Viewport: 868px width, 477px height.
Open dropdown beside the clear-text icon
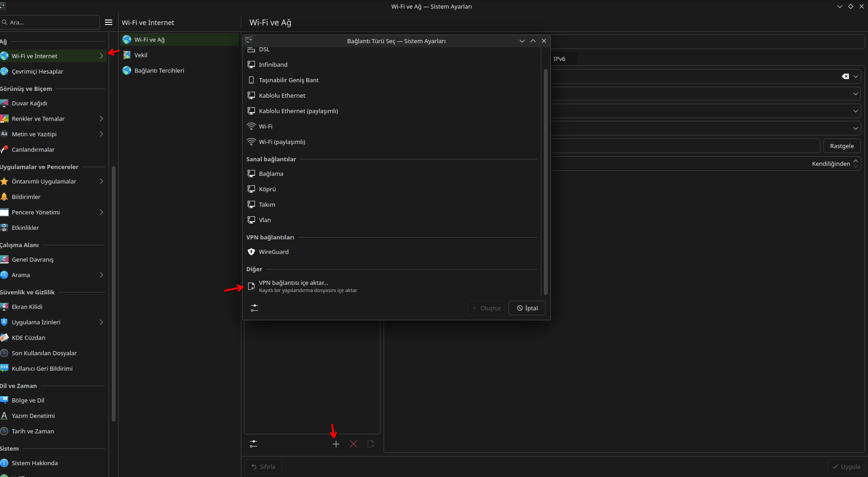pyautogui.click(x=856, y=76)
